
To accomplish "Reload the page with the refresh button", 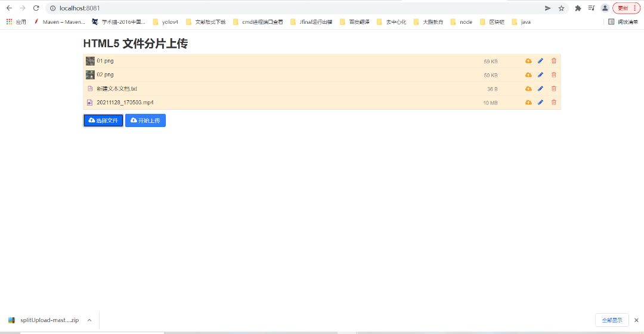I will click(x=36, y=8).
